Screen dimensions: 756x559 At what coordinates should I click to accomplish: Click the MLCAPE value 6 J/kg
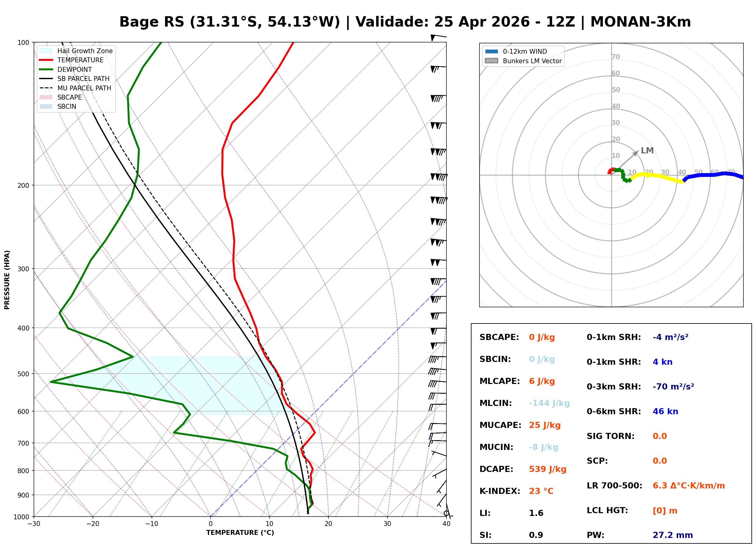click(542, 381)
